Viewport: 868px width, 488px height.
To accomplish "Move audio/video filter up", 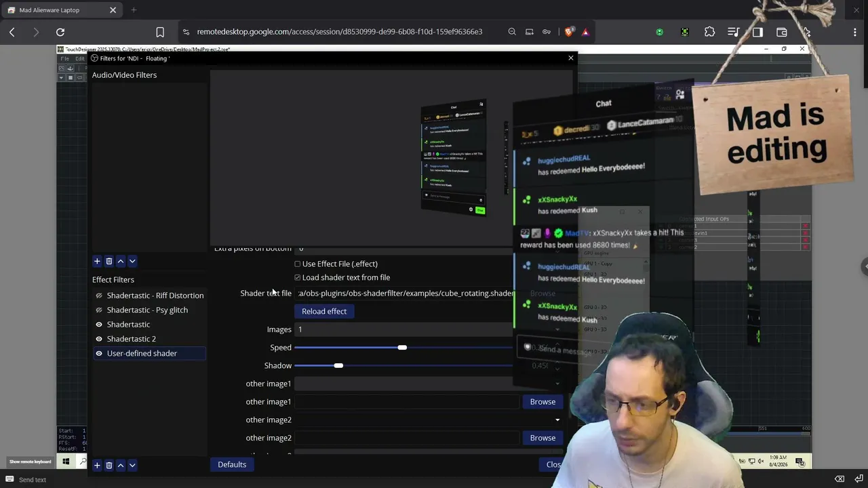I will tap(121, 261).
